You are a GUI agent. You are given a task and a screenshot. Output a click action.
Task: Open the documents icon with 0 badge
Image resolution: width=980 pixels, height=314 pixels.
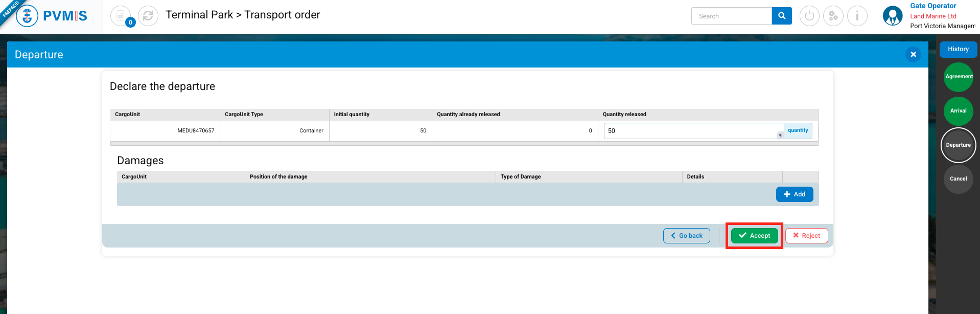click(121, 16)
